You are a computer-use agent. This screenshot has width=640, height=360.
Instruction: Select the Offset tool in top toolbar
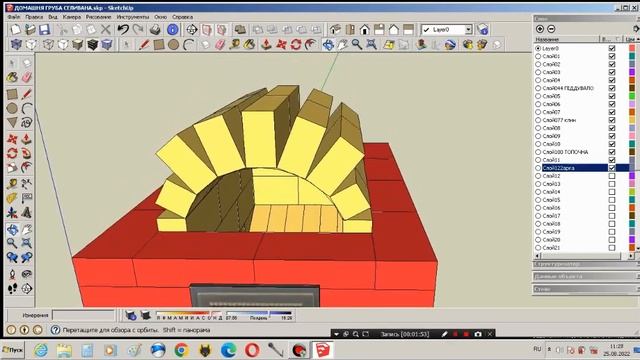click(x=311, y=44)
